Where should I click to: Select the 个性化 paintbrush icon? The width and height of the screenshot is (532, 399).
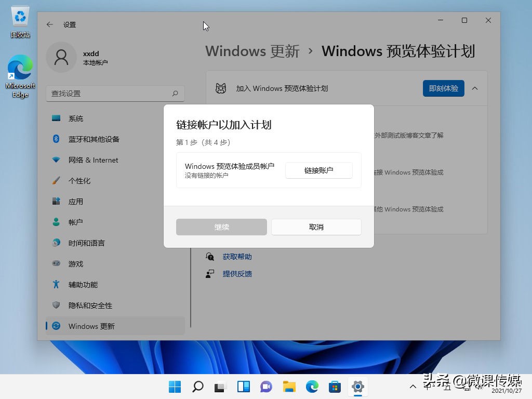[56, 181]
